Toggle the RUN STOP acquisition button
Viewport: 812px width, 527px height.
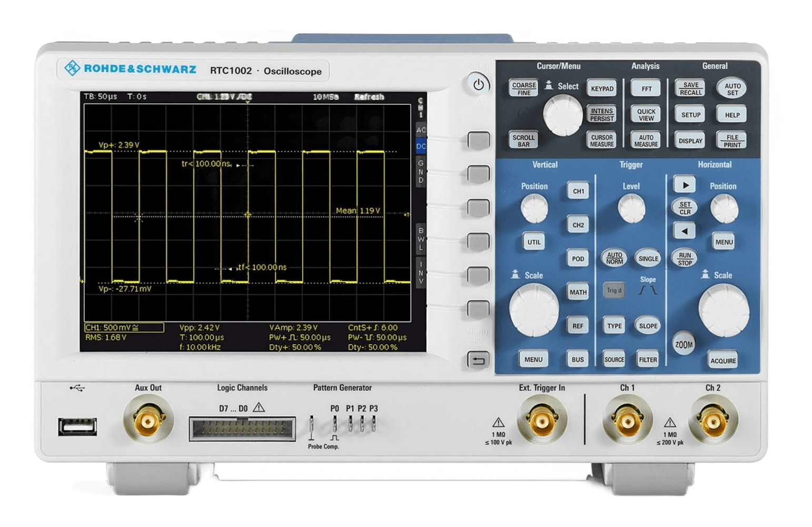[x=685, y=258]
